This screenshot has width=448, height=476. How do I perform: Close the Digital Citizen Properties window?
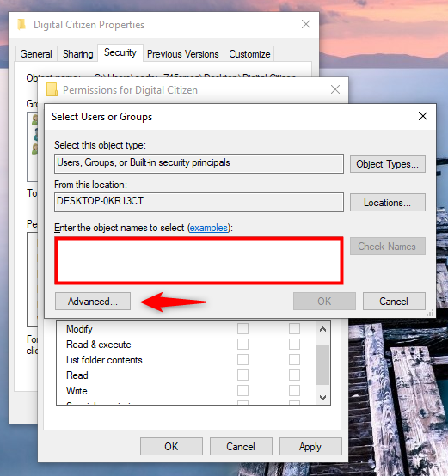(x=306, y=24)
